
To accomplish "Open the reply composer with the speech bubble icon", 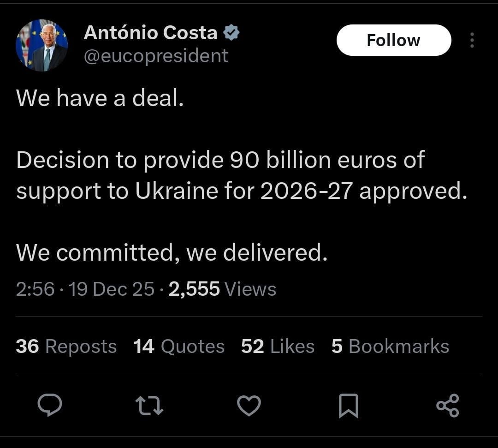I will tap(51, 406).
